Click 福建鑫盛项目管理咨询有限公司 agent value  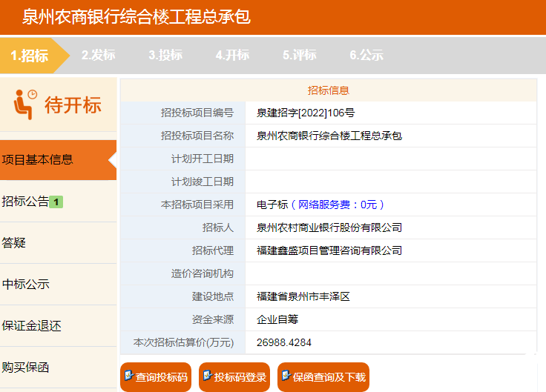329,250
